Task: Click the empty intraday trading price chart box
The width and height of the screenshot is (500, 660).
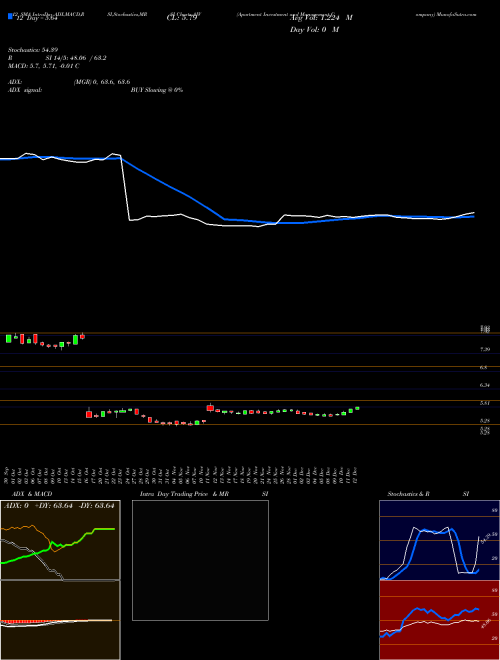Action: (x=200, y=560)
